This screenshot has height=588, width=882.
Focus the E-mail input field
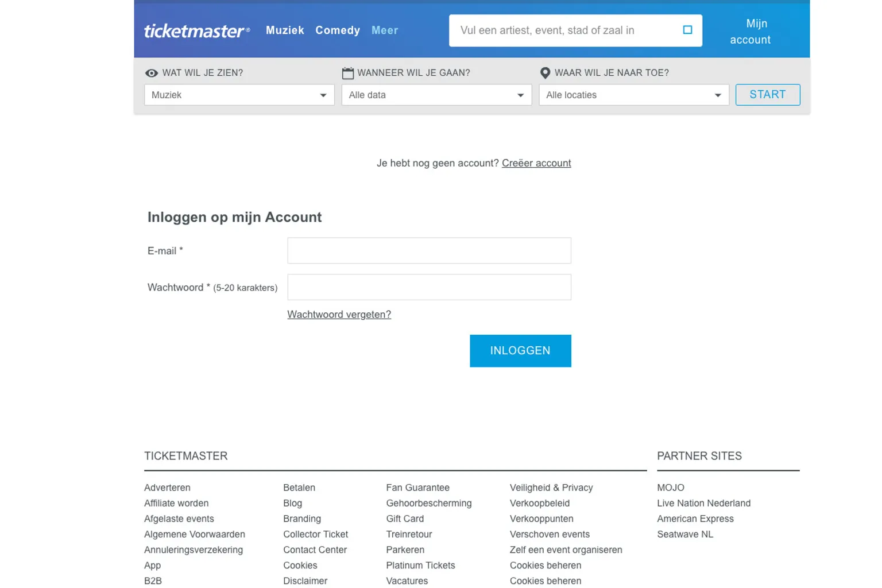[x=429, y=251]
